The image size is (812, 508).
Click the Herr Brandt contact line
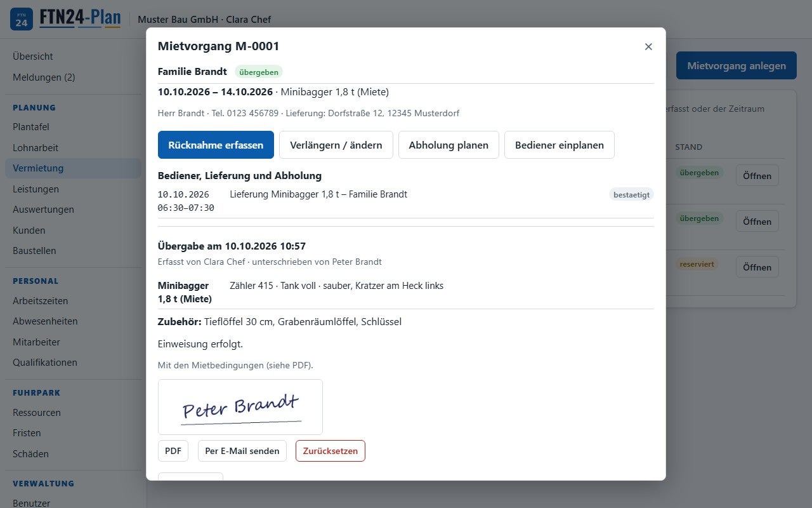[x=308, y=114]
